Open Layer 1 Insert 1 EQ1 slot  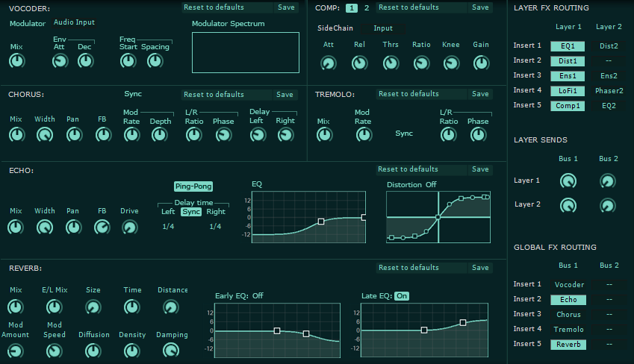coord(568,46)
